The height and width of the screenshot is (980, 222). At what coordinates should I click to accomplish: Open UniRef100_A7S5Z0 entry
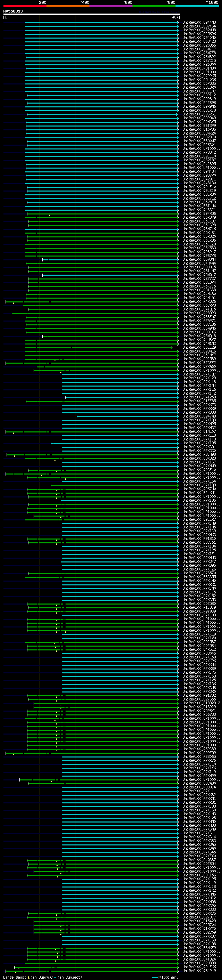pos(199,573)
